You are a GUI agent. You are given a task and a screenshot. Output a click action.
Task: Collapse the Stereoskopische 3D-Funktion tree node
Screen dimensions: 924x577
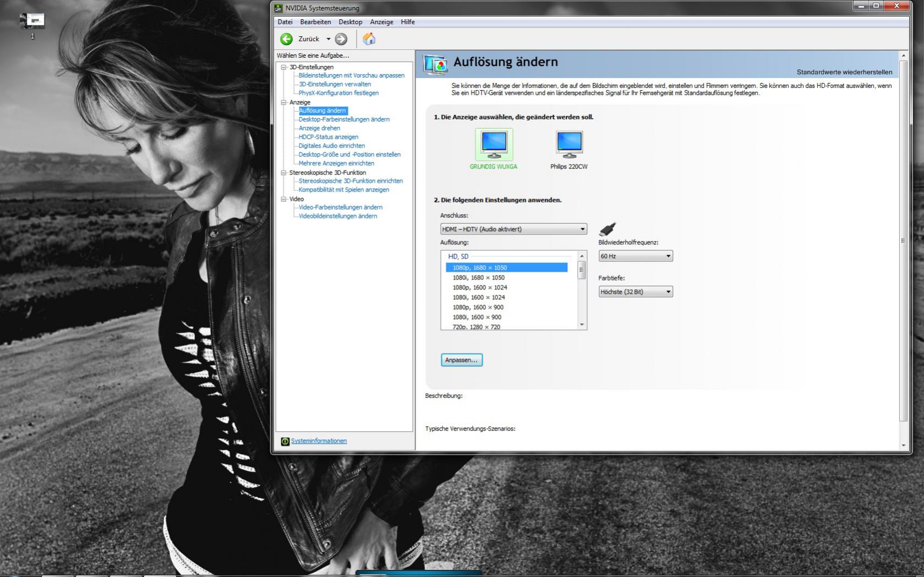click(284, 173)
